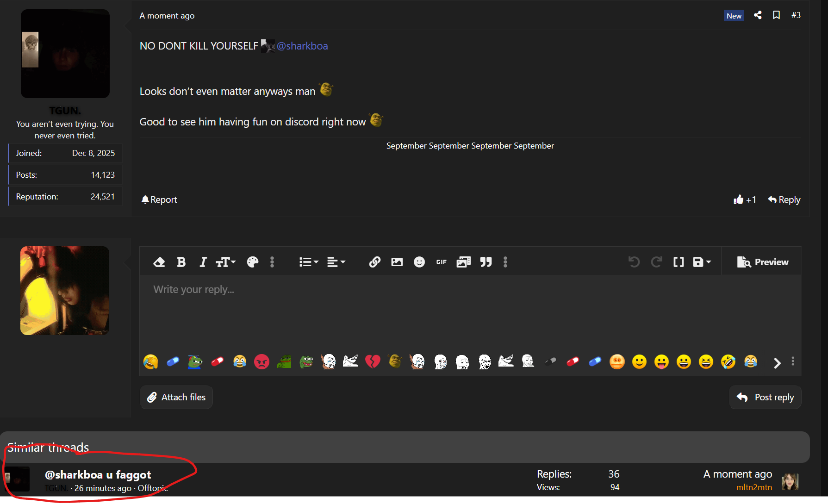Insert the squinting laughing face emoji
The height and width of the screenshot is (504, 828).
[x=706, y=361]
